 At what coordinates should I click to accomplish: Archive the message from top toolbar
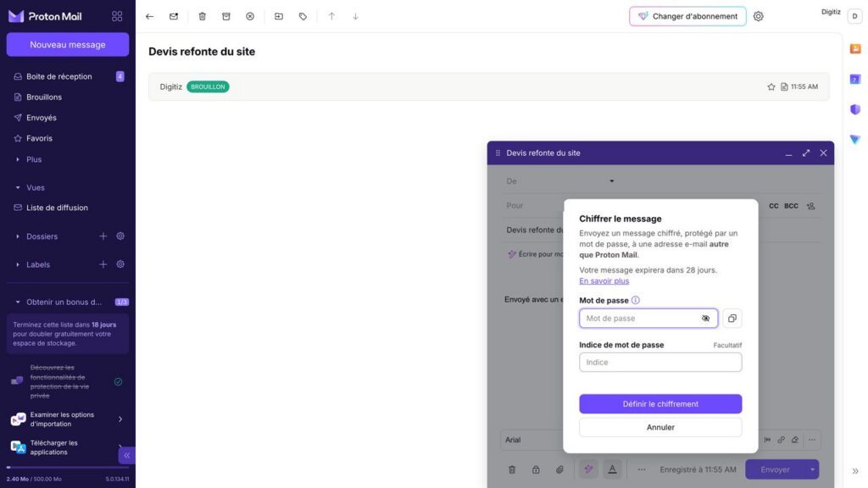tap(226, 16)
